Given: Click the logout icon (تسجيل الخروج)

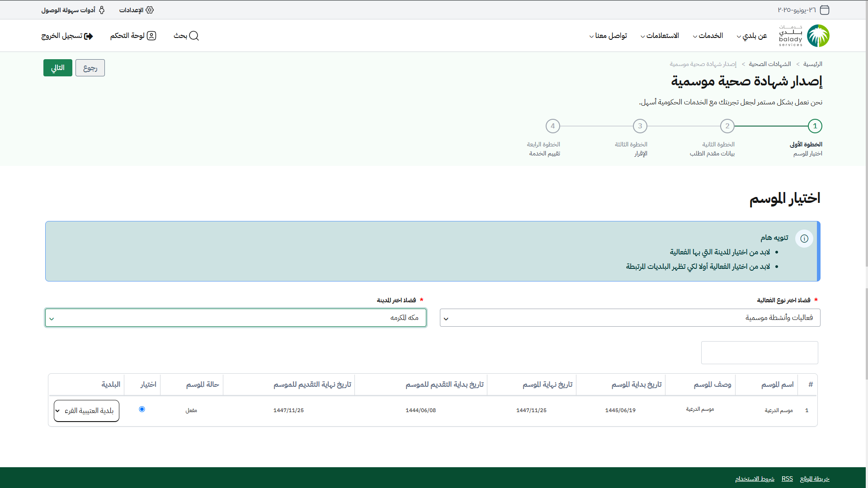Looking at the screenshot, I should point(89,36).
